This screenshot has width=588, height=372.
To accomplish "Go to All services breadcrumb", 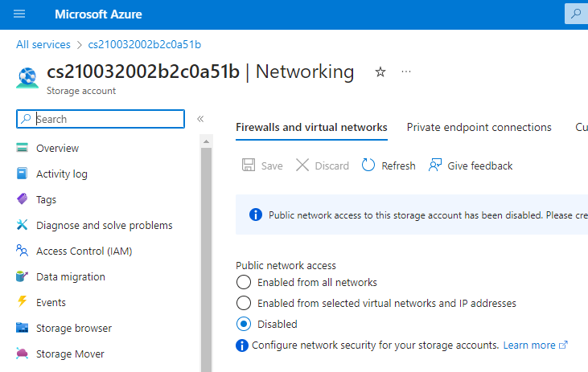I will click(43, 44).
